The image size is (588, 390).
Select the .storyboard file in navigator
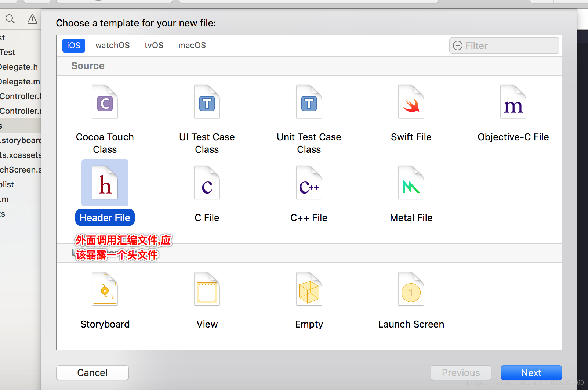(20, 140)
